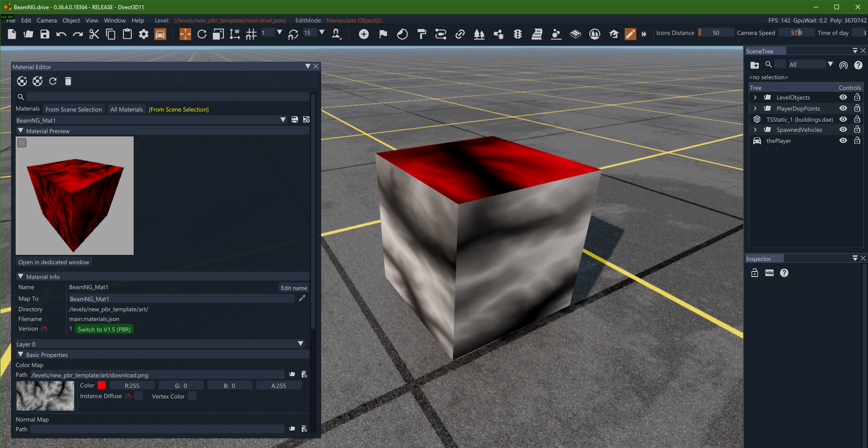The width and height of the screenshot is (868, 448).
Task: Select the Move gizmo tool
Action: point(185,34)
